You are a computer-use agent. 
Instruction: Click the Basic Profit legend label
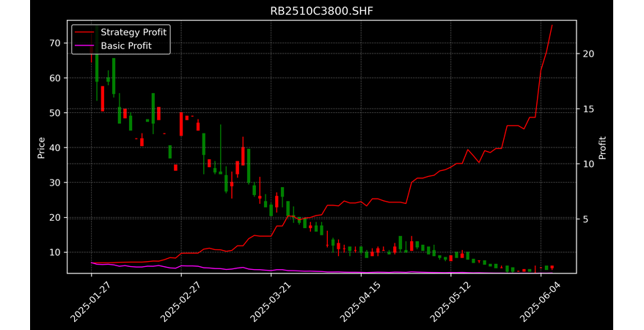coord(126,45)
